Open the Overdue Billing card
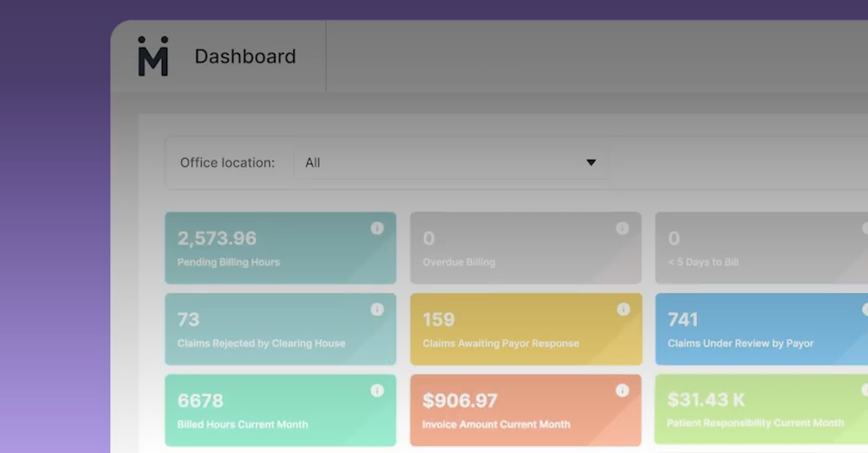The image size is (868, 453). pyautogui.click(x=526, y=248)
